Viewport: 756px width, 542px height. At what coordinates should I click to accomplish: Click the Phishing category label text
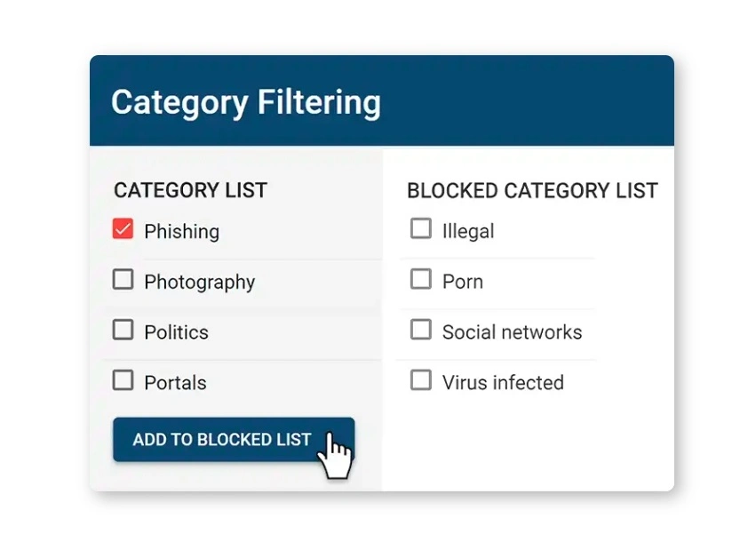tap(181, 232)
